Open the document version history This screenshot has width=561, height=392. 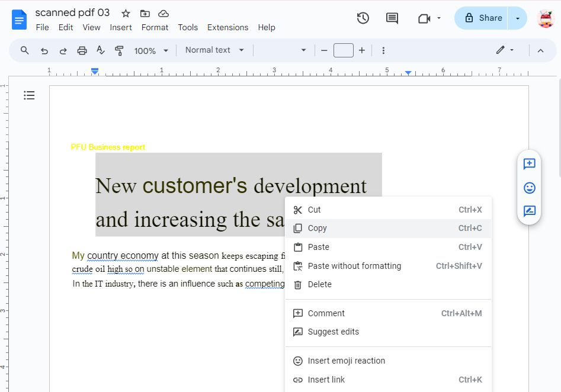[x=363, y=18]
